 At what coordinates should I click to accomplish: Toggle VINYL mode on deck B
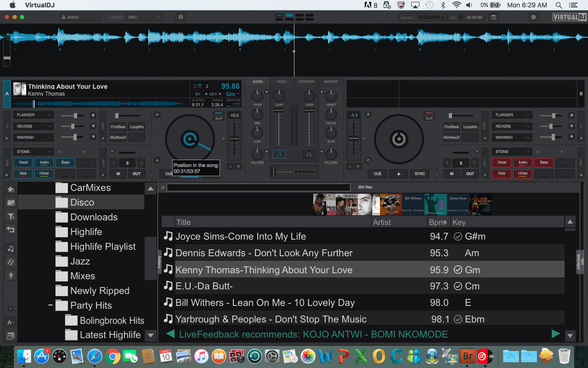tap(429, 113)
